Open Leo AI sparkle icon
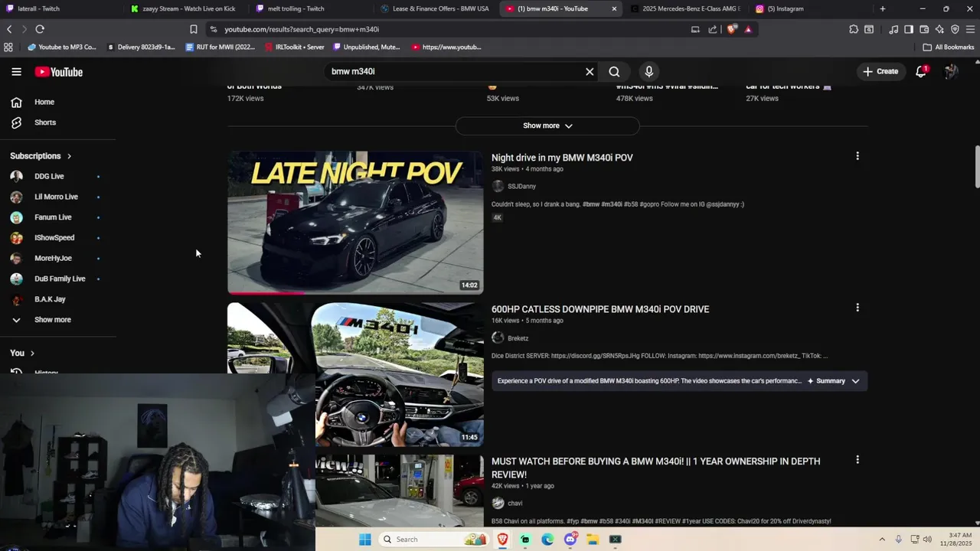The height and width of the screenshot is (551, 980). click(x=939, y=29)
